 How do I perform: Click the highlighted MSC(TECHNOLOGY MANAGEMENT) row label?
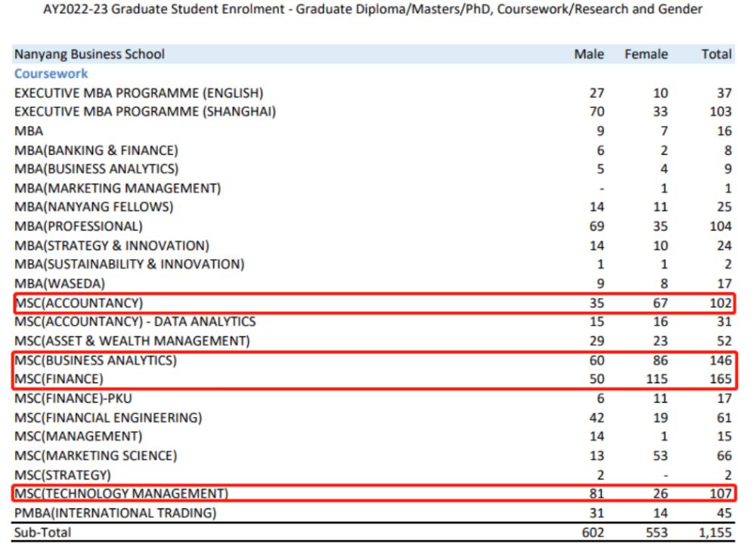[x=121, y=494]
